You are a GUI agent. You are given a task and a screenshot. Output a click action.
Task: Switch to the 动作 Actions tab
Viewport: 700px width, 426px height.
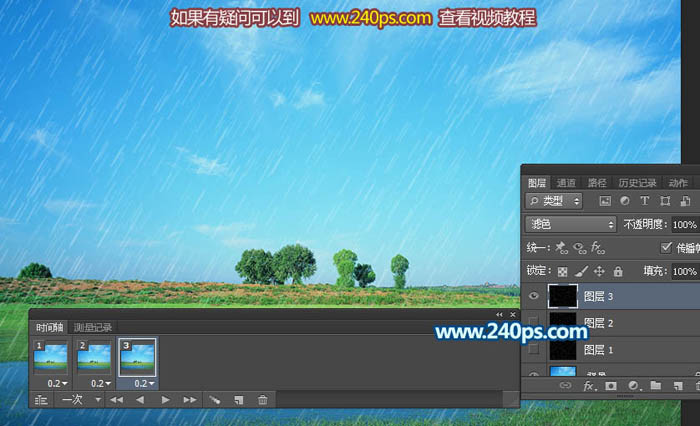[x=678, y=183]
